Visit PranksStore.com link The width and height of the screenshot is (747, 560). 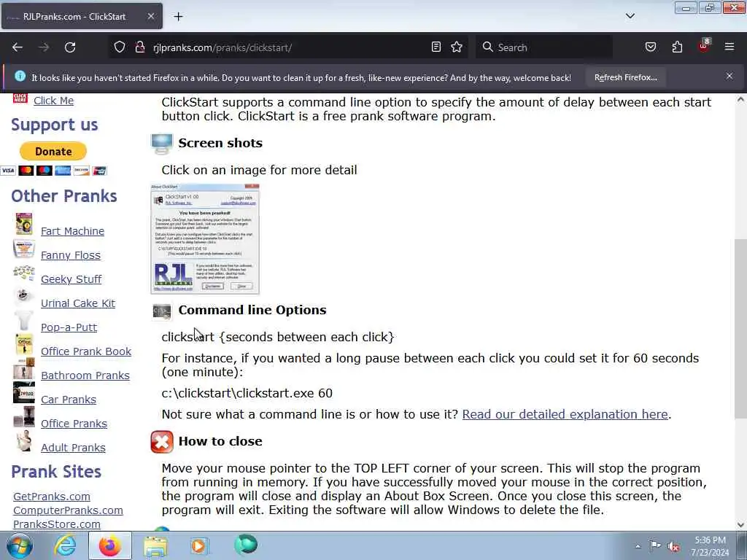(x=57, y=524)
